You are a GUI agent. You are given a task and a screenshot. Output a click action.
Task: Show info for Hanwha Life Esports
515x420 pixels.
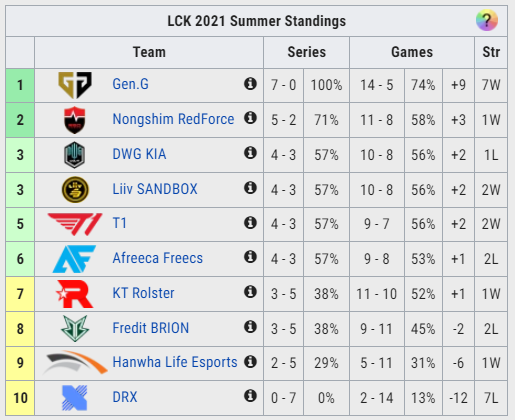[x=250, y=361]
